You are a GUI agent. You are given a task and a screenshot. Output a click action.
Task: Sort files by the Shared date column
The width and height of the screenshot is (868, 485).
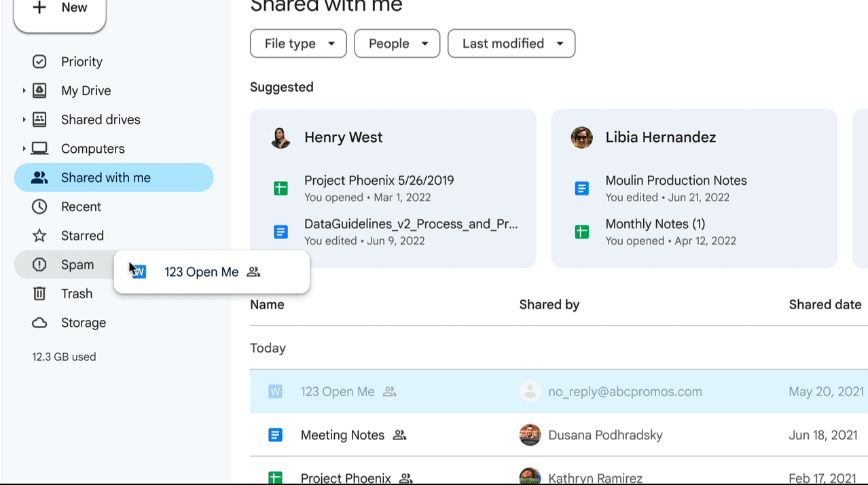(825, 304)
